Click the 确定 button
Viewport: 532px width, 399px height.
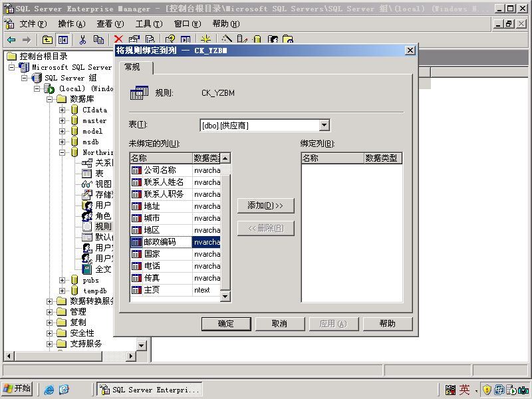tap(226, 324)
